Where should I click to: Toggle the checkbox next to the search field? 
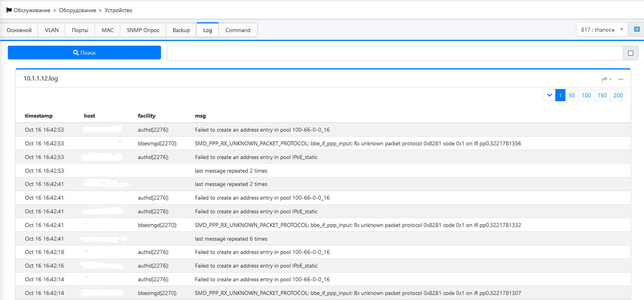[630, 53]
